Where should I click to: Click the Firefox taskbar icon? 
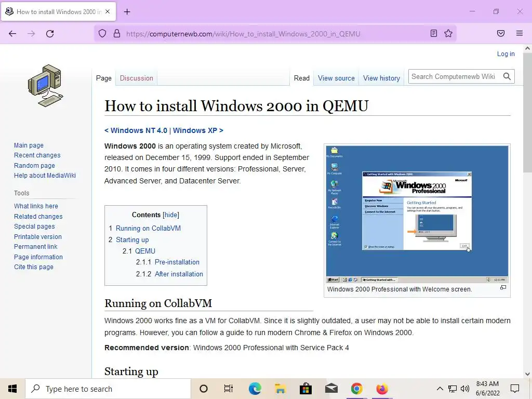coord(382,389)
